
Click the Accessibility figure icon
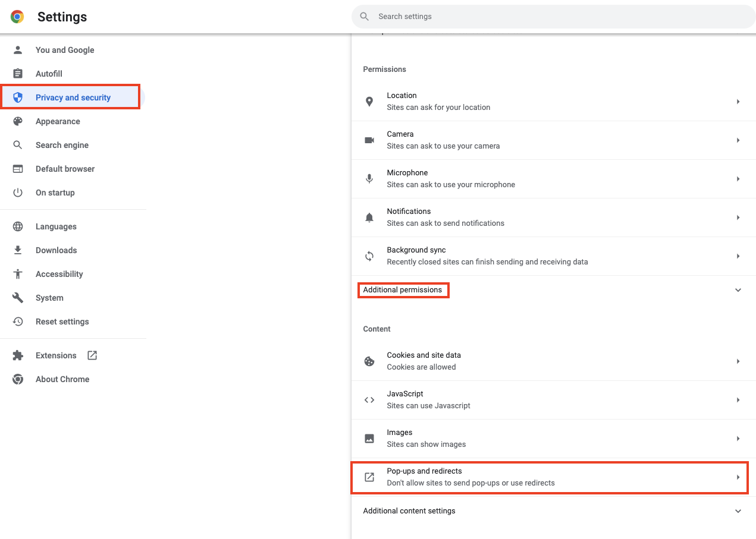pyautogui.click(x=18, y=274)
